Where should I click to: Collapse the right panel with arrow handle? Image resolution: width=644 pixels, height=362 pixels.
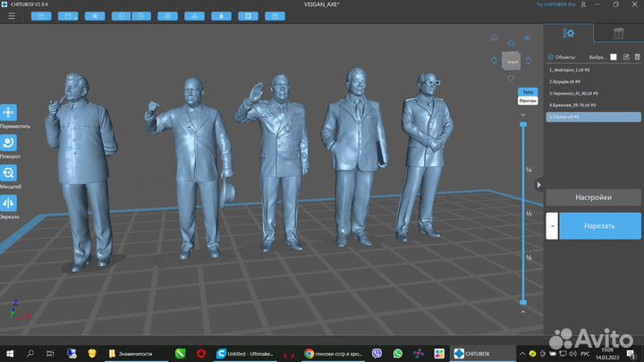(538, 185)
